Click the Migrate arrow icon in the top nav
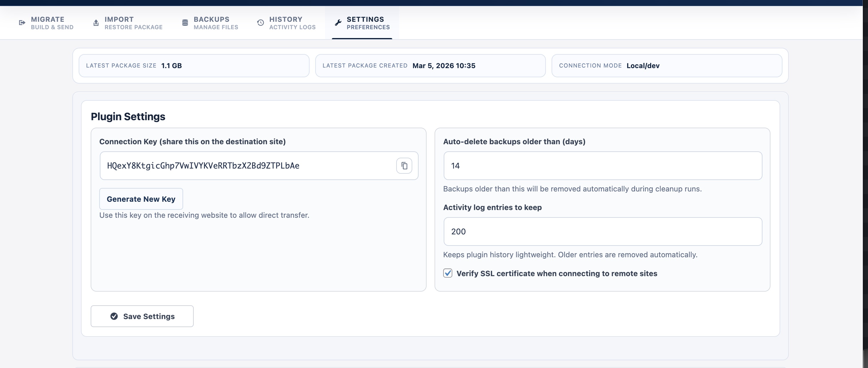868x368 pixels. [22, 23]
